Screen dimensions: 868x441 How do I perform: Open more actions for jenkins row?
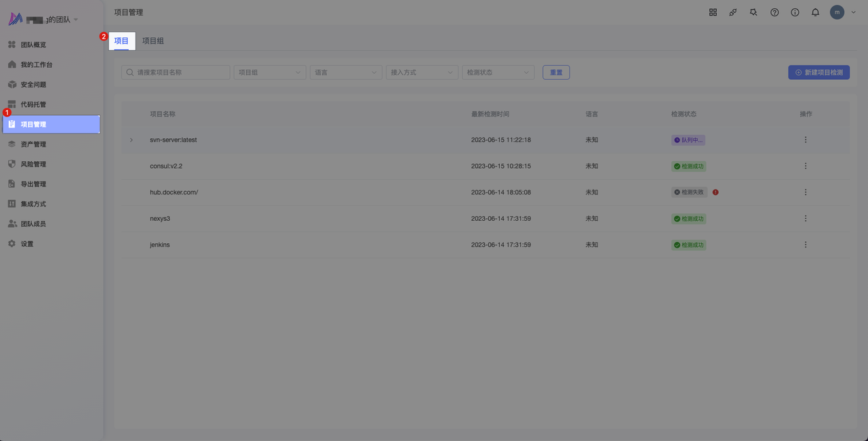pos(806,245)
